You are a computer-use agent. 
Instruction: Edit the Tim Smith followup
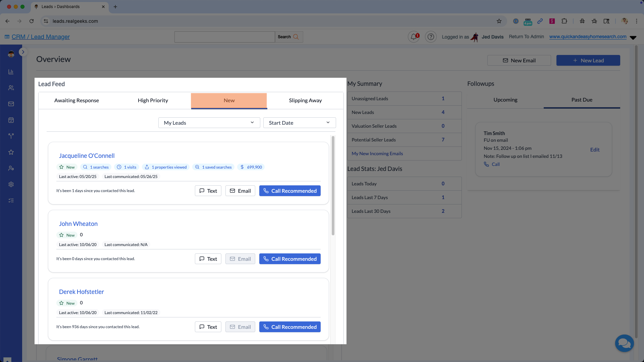click(595, 149)
